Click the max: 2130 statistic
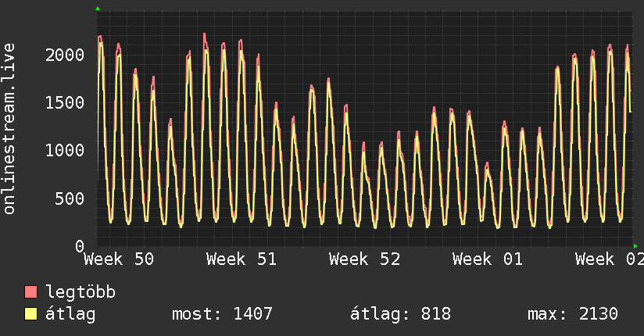The height and width of the screenshot is (336, 644). (573, 314)
